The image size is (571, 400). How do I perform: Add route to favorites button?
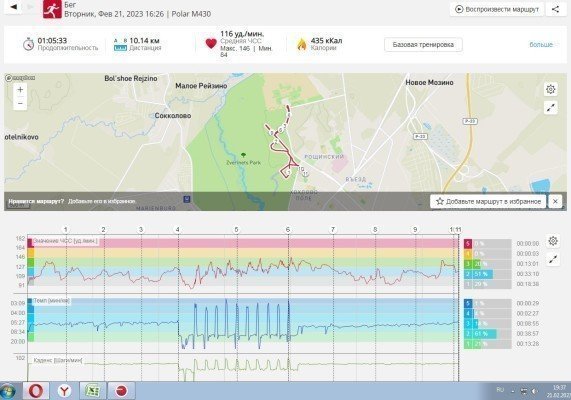click(488, 201)
